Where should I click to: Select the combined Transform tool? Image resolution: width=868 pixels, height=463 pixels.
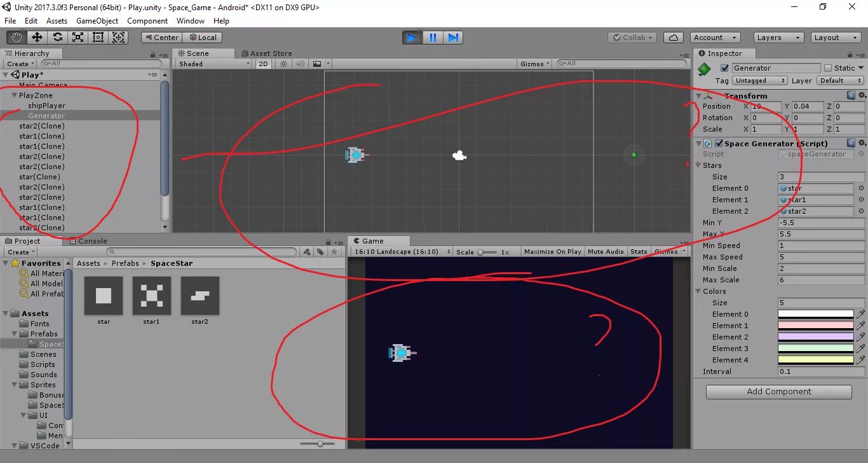tap(119, 38)
